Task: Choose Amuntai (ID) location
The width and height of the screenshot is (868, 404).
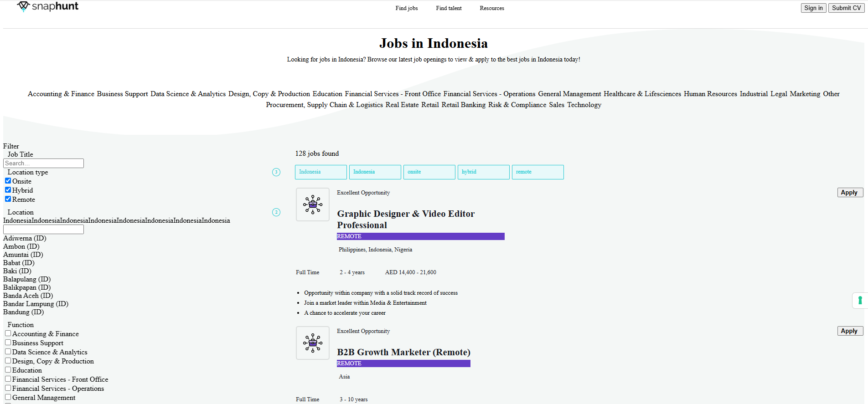Action: click(23, 255)
